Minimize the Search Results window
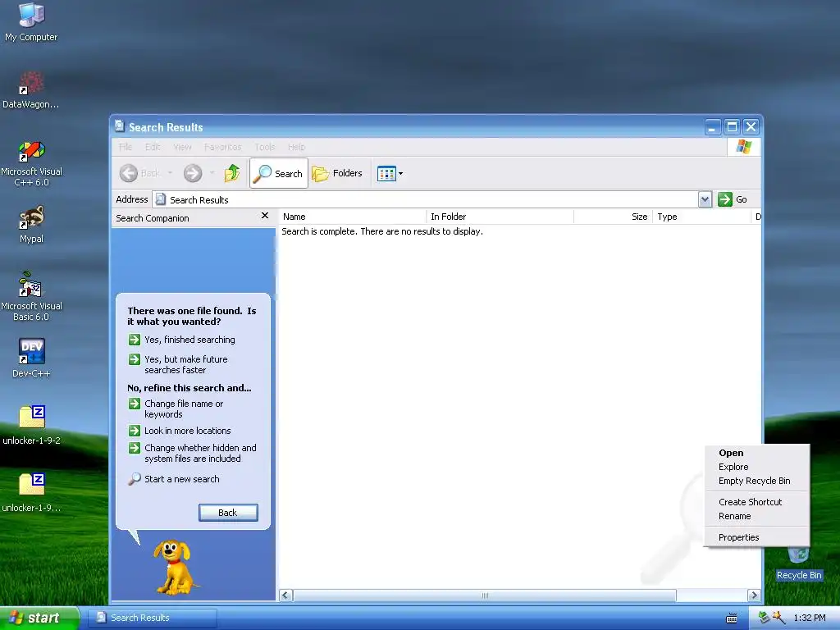 pyautogui.click(x=712, y=127)
